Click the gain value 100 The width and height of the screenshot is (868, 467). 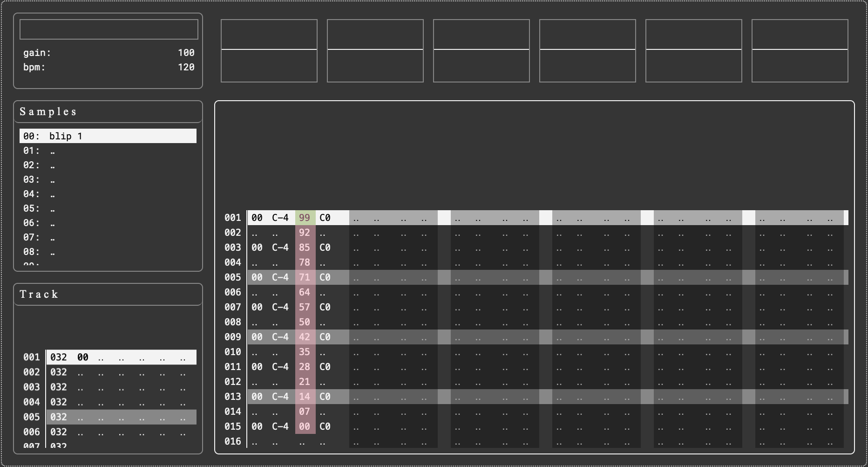pos(186,53)
